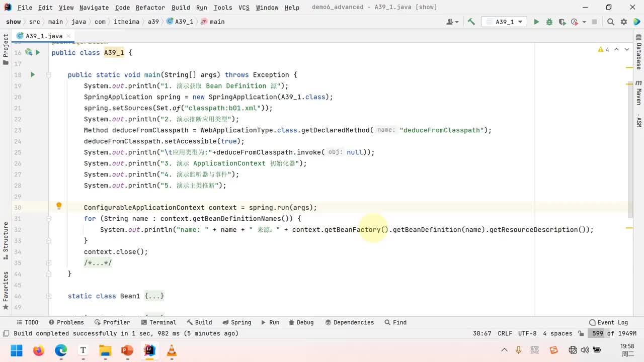This screenshot has height=362, width=644.
Task: Open the A39_1 run configuration dropdown
Action: (504, 22)
